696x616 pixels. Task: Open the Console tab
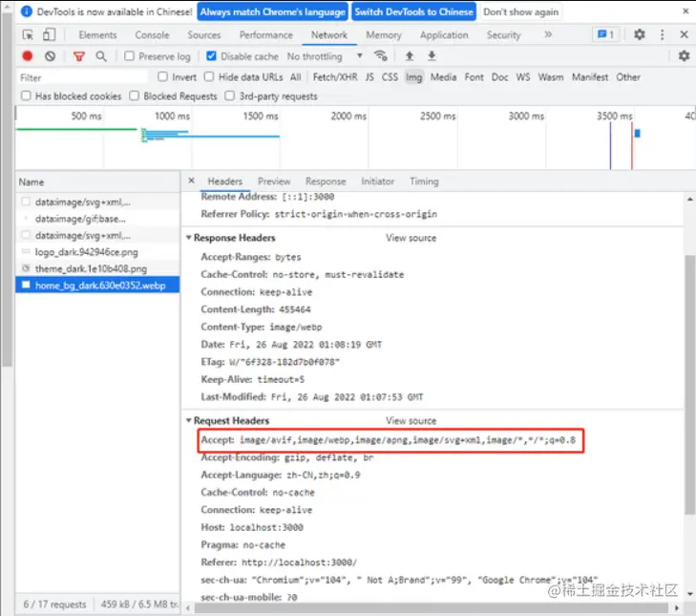pos(152,35)
